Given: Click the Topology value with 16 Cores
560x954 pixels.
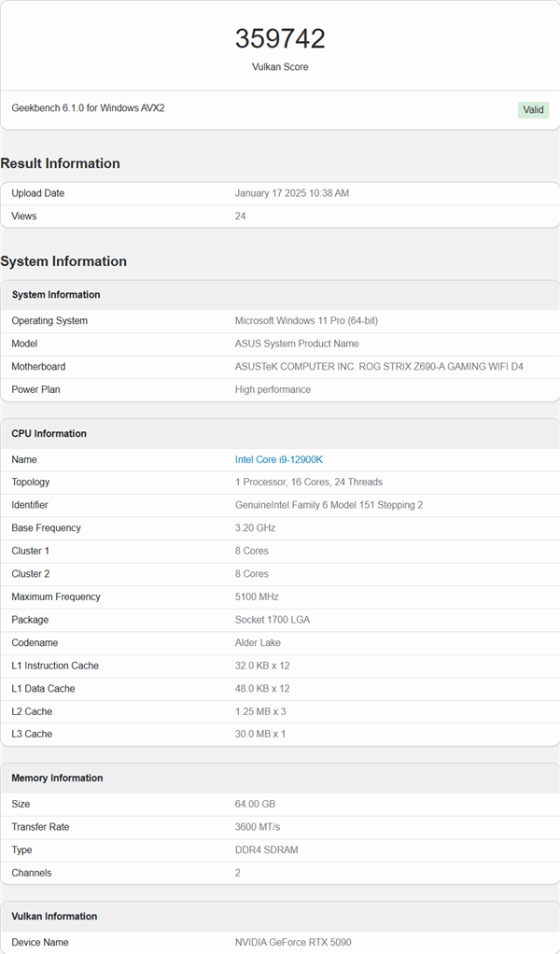Looking at the screenshot, I should tap(308, 482).
